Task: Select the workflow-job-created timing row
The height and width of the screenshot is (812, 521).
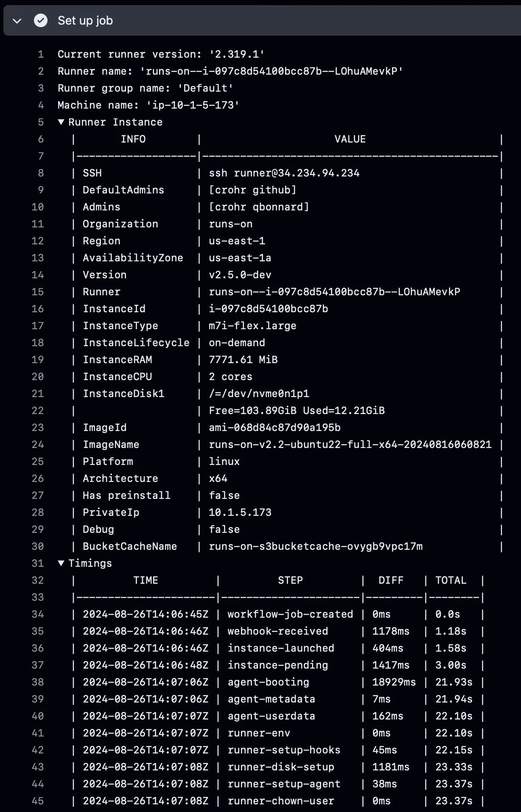Action: click(289, 614)
